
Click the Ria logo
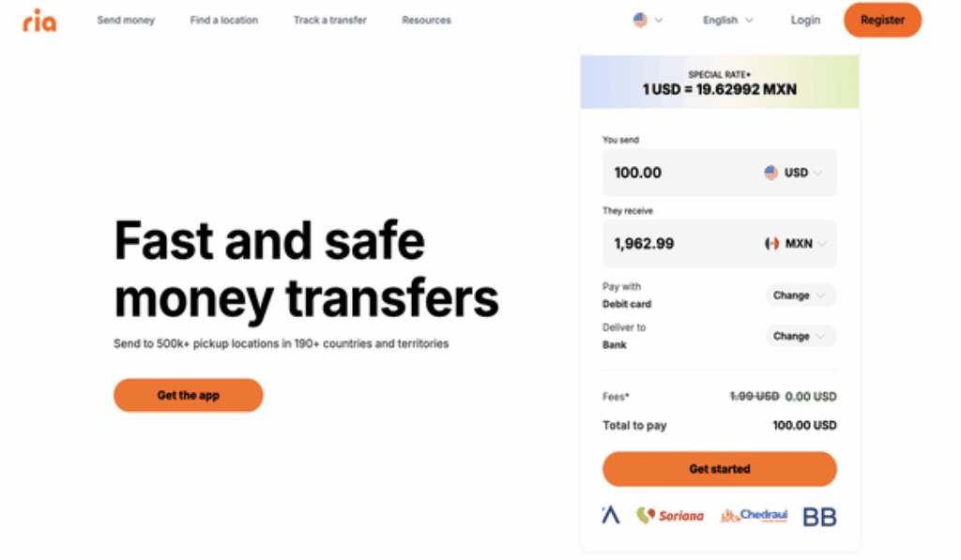(x=39, y=21)
